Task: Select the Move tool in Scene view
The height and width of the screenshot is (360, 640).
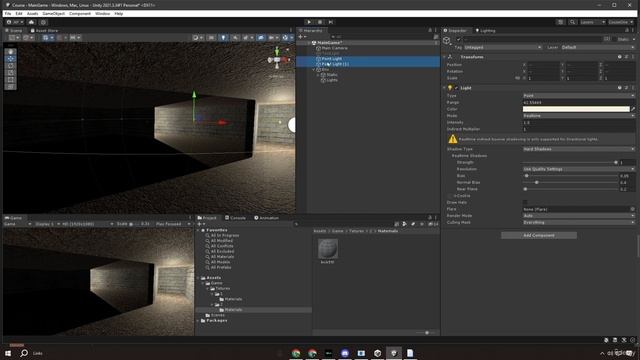Action: click(11, 59)
